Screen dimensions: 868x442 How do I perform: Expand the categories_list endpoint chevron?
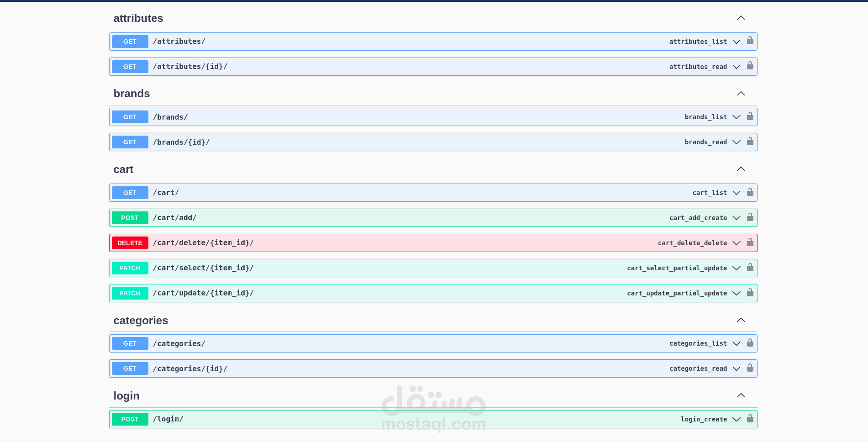tap(736, 343)
